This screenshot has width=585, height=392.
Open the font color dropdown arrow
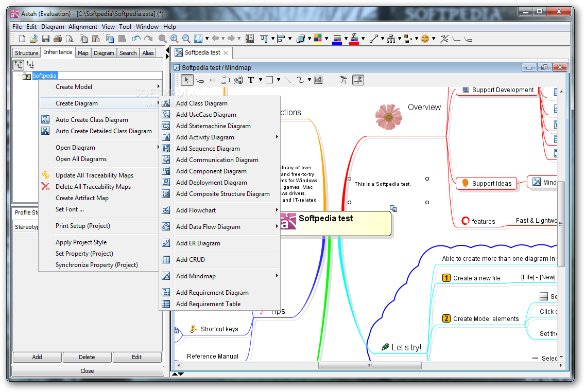363,39
